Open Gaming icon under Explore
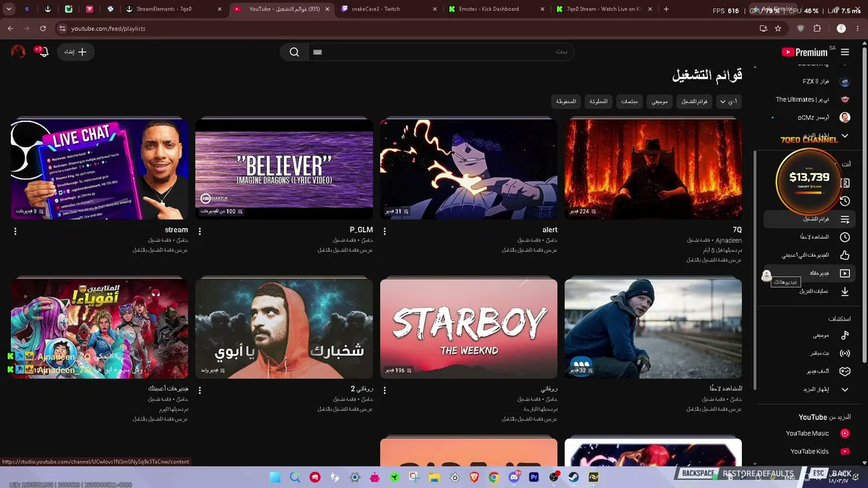 click(x=845, y=371)
